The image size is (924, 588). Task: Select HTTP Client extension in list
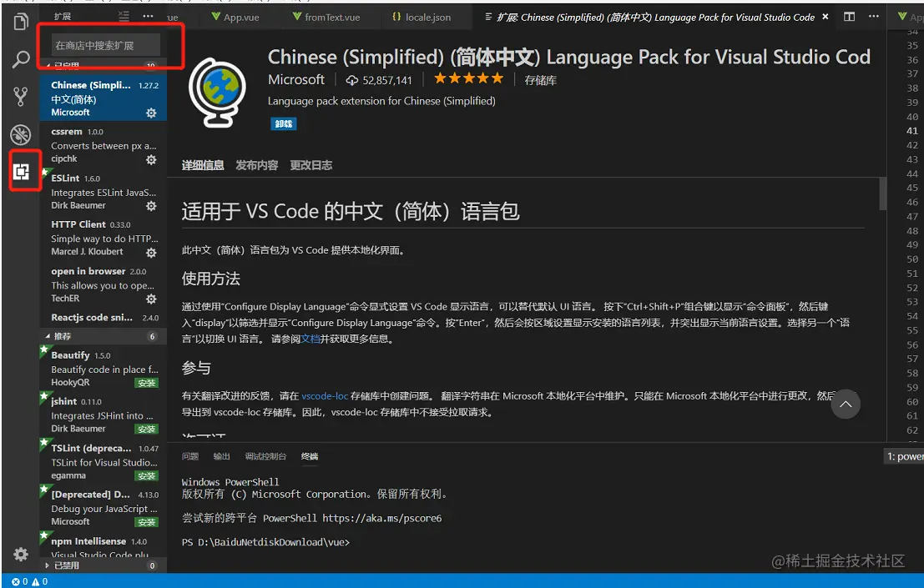pyautogui.click(x=104, y=238)
